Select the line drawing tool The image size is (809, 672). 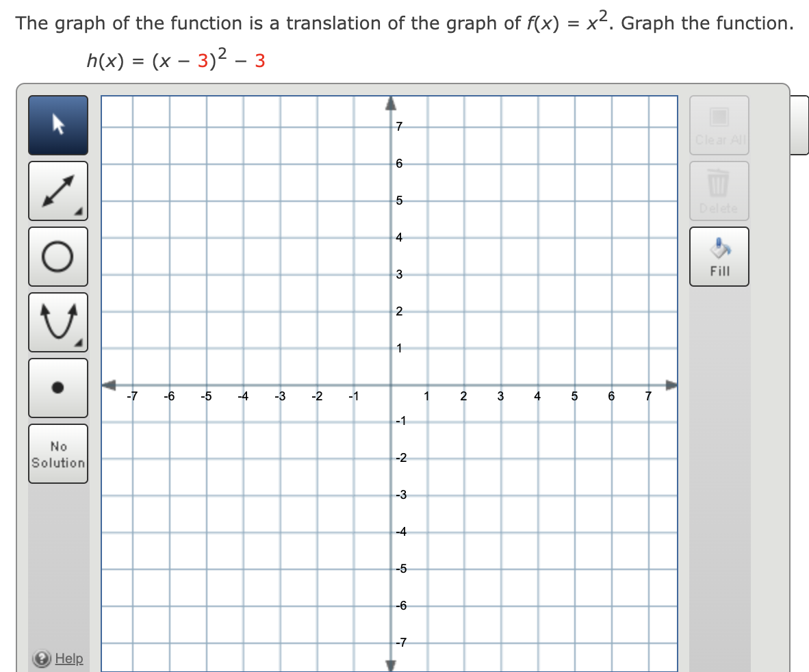point(57,190)
